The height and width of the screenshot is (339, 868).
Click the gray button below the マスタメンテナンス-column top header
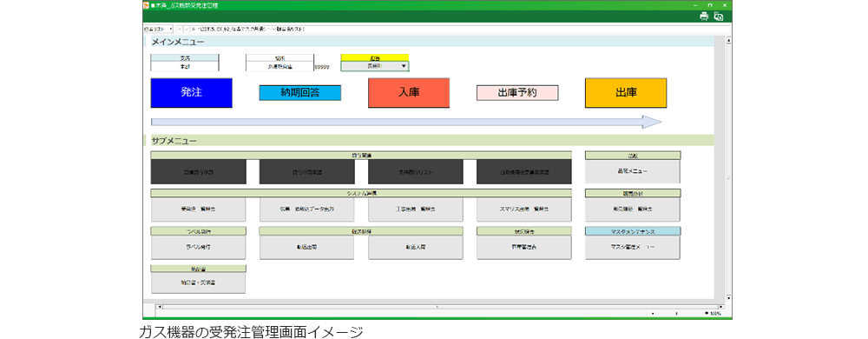tap(633, 172)
